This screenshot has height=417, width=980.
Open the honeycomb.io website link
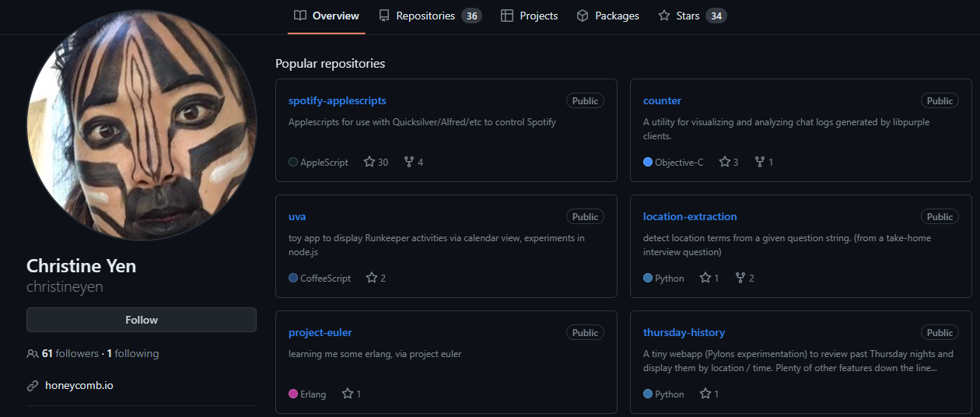point(79,385)
